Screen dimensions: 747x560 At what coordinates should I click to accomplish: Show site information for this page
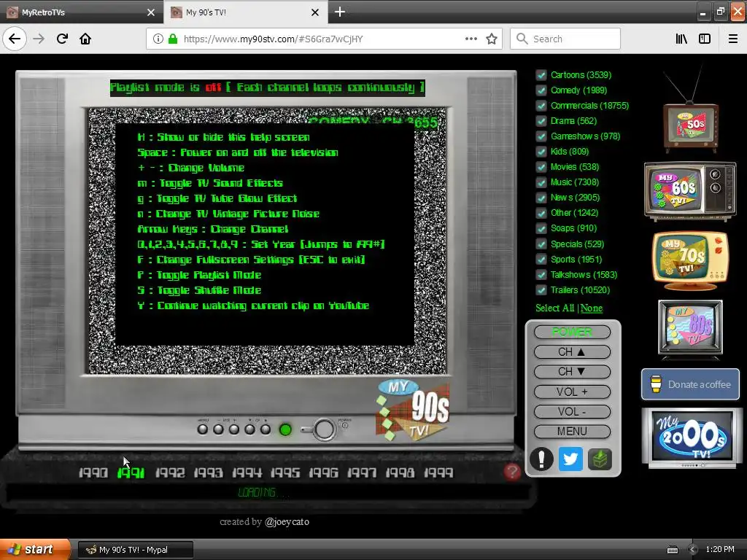pos(158,39)
